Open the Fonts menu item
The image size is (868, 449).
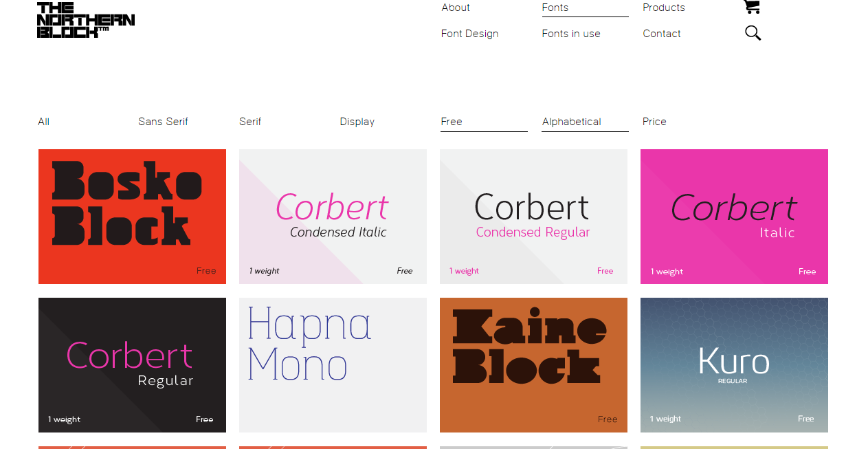click(555, 8)
